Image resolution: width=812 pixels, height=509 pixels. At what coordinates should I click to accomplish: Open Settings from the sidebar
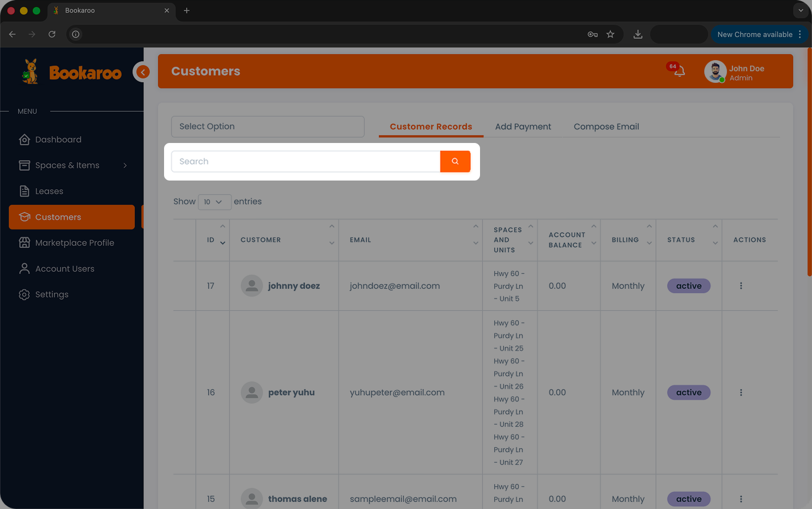(51, 294)
